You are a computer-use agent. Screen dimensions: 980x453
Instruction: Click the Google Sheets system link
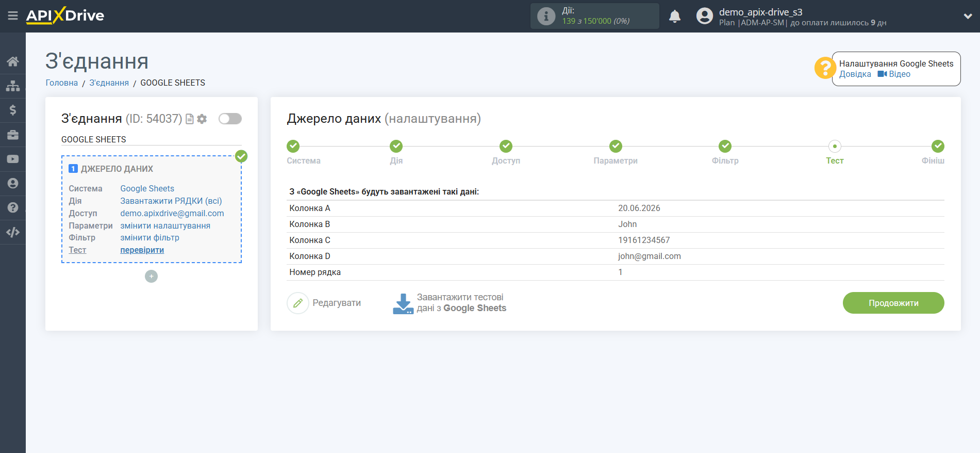147,189
